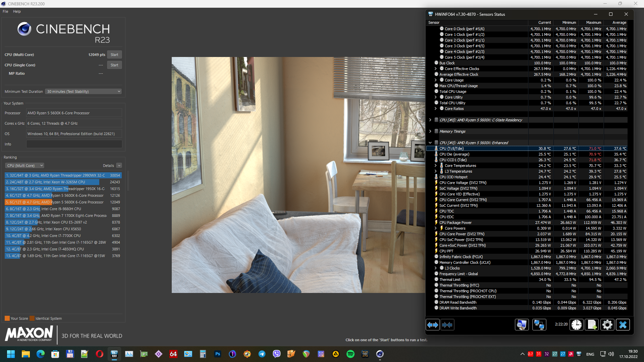Open the remote network monitors icon
644x362 pixels.
539,325
